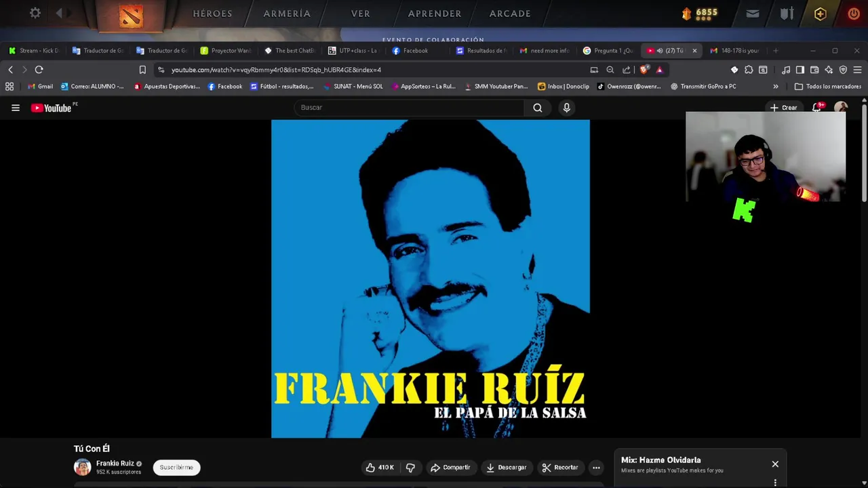The width and height of the screenshot is (868, 488).
Task: Open the browser hamburger main menu
Action: pyautogui.click(x=857, y=69)
